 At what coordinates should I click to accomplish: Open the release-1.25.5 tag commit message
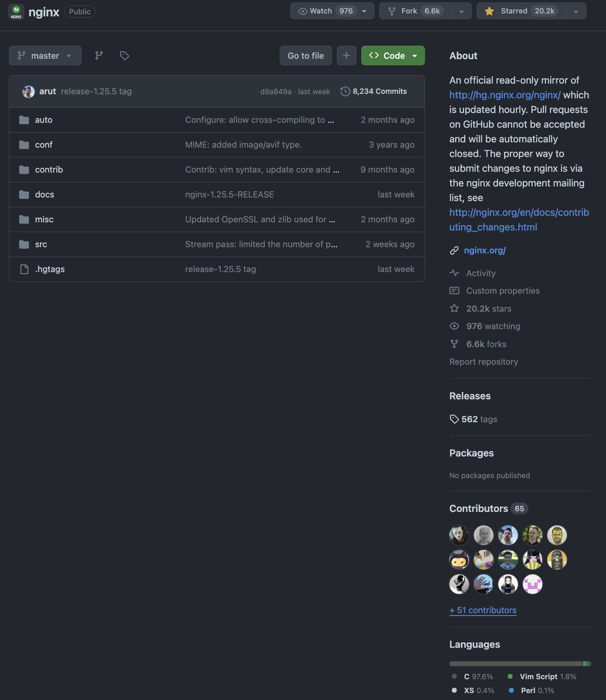pyautogui.click(x=96, y=91)
